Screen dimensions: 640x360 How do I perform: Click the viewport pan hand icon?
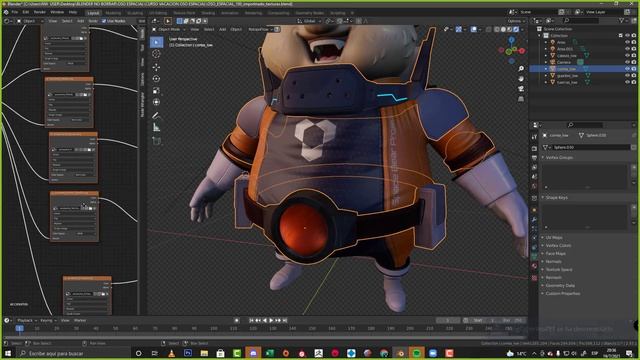pos(521,78)
